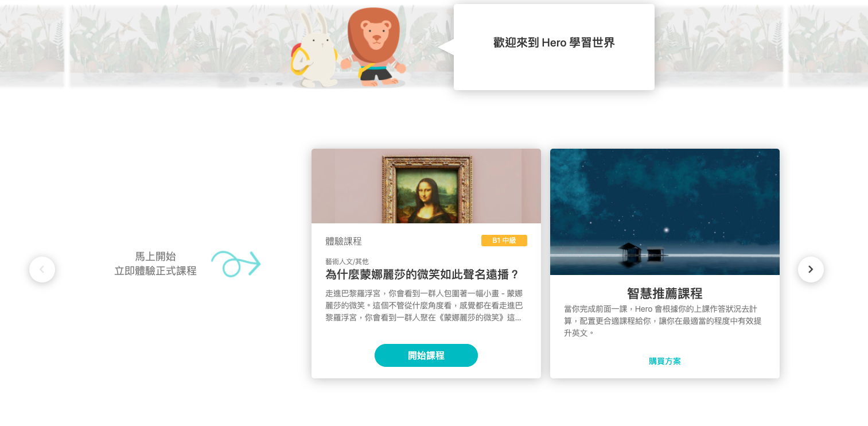Click the 藝術人文/其他 category tag
Screen dimensions: 868x426
click(347, 261)
